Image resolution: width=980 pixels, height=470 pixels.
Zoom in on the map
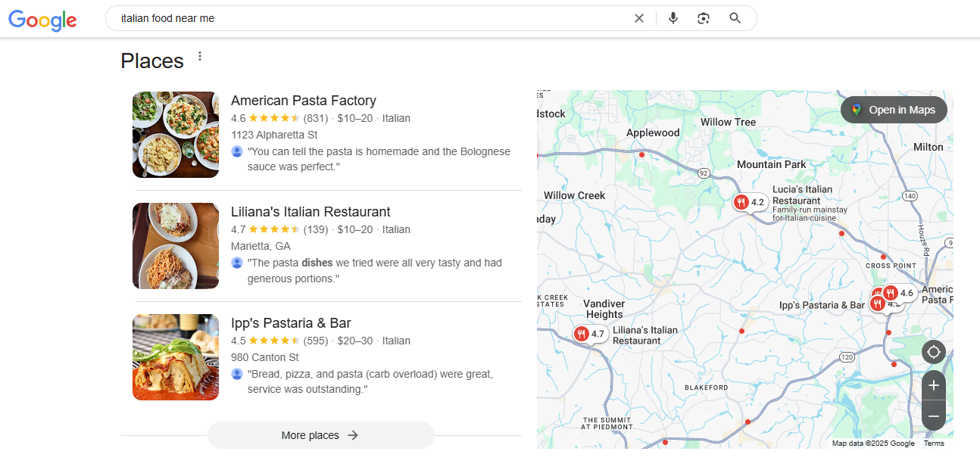(934, 385)
